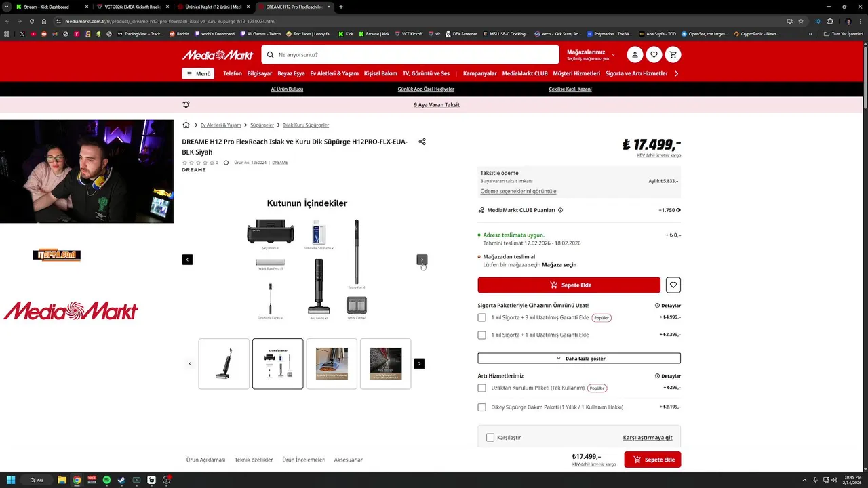Open the shopping cart icon in header
Viewport: 868px width, 488px height.
tap(673, 55)
